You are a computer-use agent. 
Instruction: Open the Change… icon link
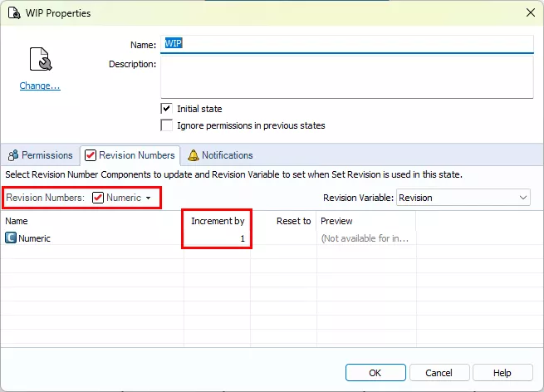40,86
